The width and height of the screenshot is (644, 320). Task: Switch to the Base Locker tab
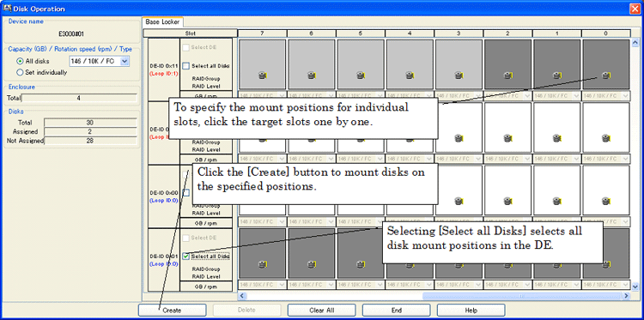pos(162,22)
